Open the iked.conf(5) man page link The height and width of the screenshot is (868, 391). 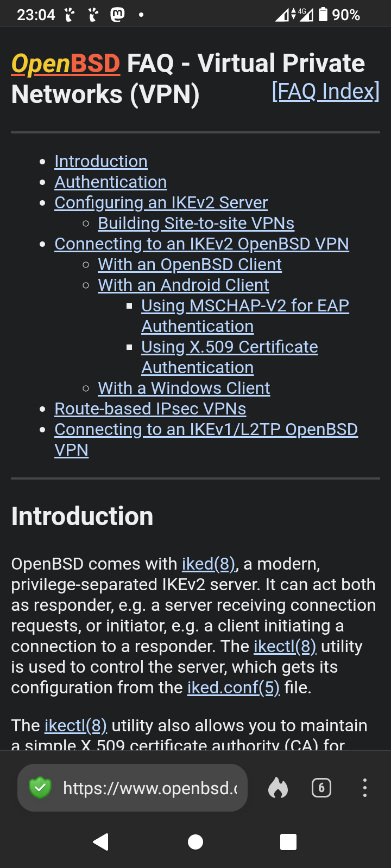(234, 687)
